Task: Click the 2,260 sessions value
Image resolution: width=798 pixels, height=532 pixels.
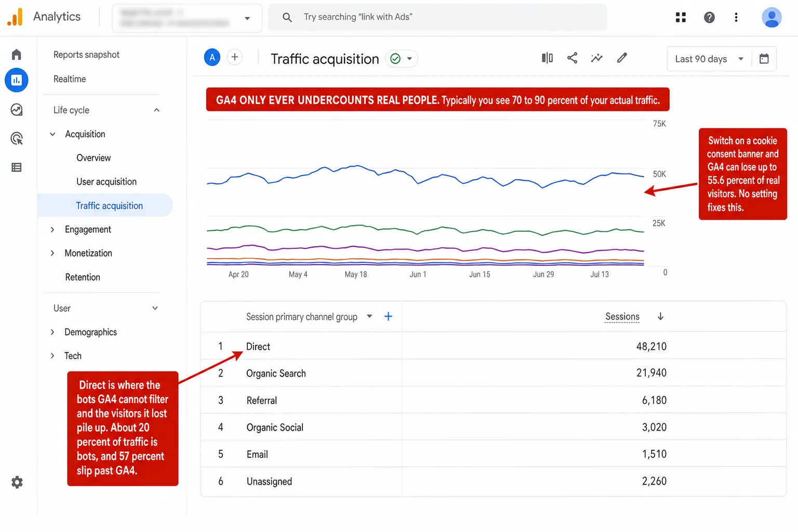Action: click(654, 481)
